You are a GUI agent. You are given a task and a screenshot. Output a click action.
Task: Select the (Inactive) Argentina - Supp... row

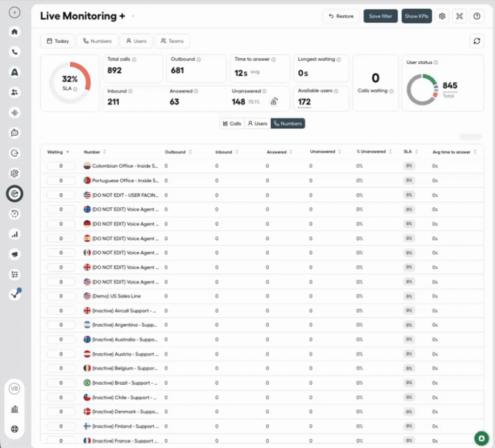coord(262,325)
